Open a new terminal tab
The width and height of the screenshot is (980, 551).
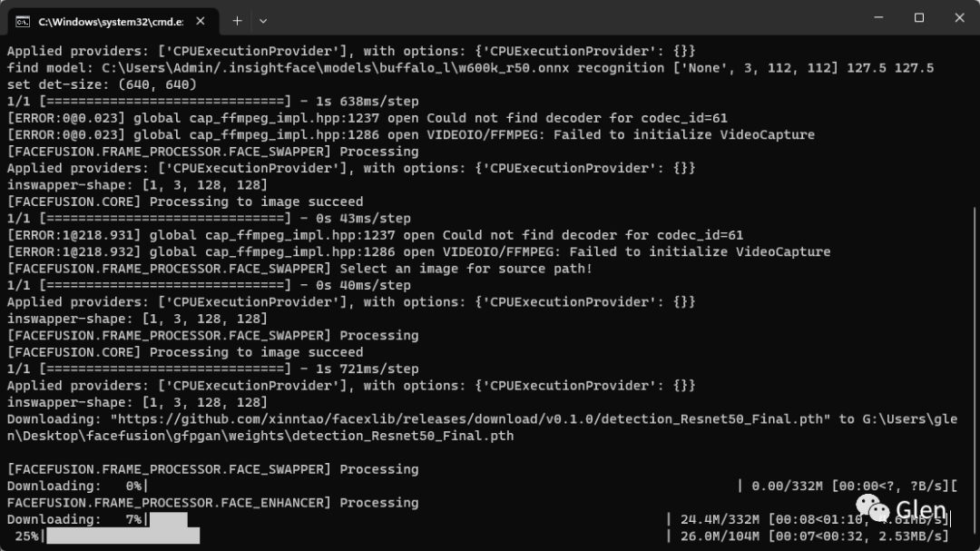(237, 21)
